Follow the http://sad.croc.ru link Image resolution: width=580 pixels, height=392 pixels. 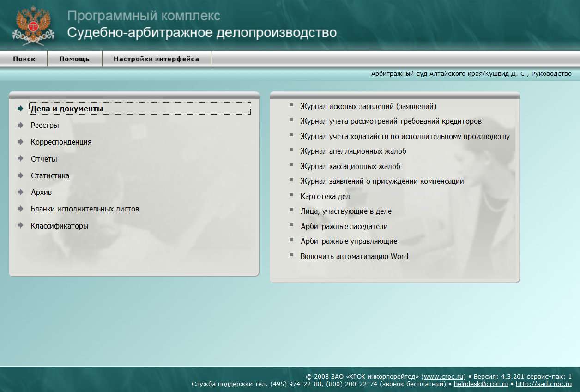(544, 384)
